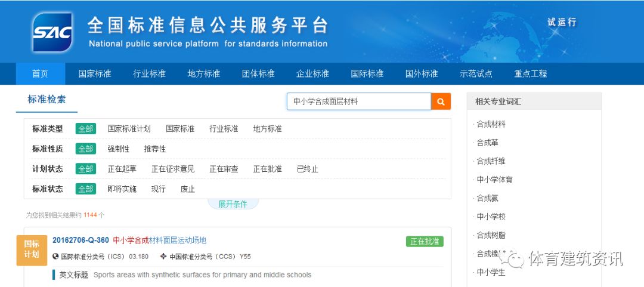Click the 试运行 label in the header
The image size is (644, 287).
[x=562, y=22]
